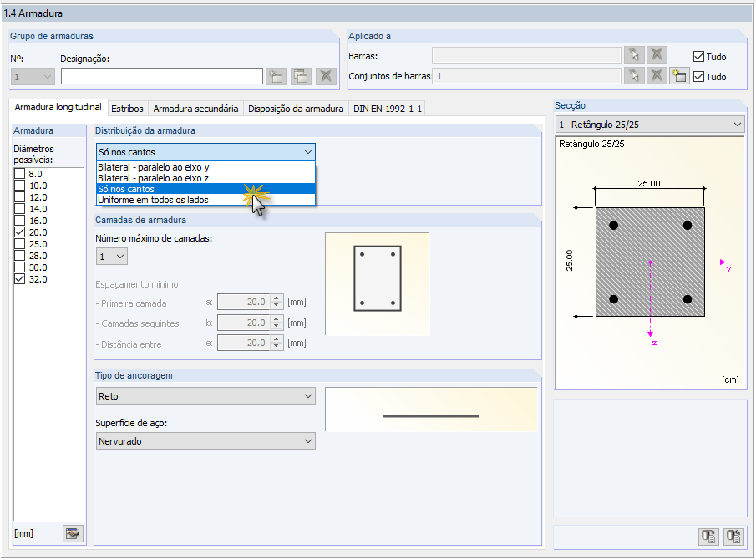Delete the reinforcement group icon
Screen dimensions: 756x560
tap(326, 76)
